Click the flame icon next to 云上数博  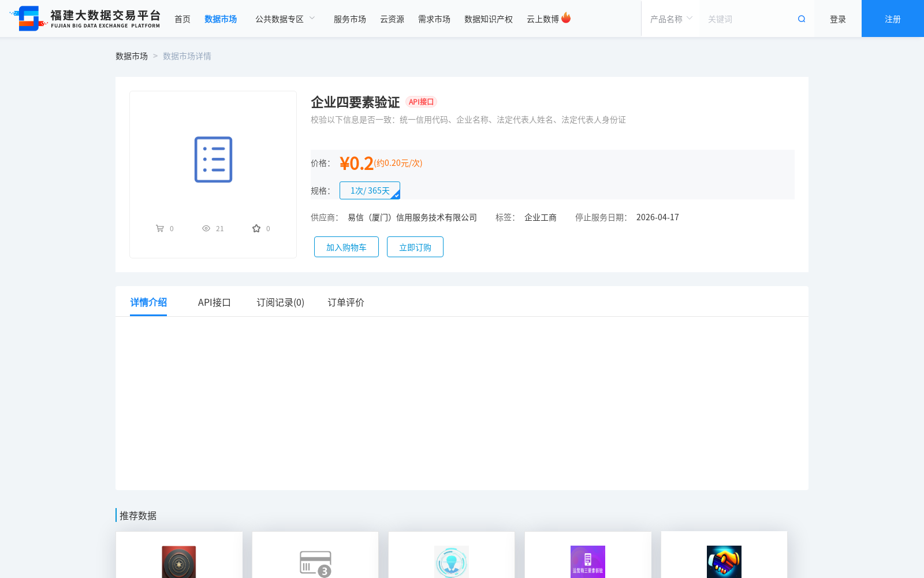[x=566, y=18]
